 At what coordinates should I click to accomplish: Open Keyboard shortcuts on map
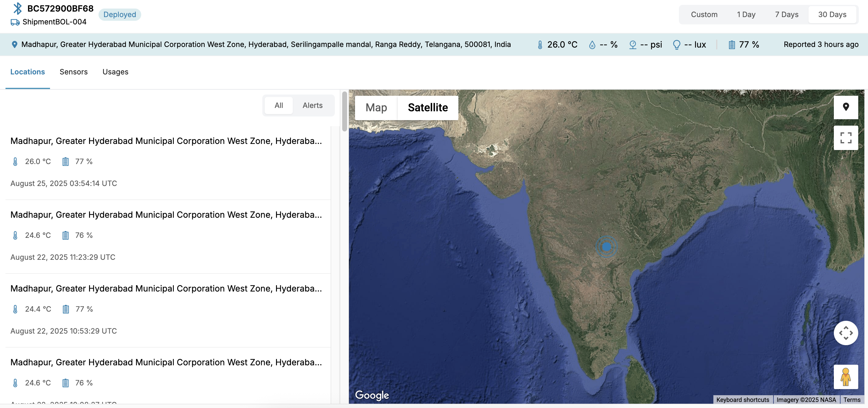pos(742,399)
